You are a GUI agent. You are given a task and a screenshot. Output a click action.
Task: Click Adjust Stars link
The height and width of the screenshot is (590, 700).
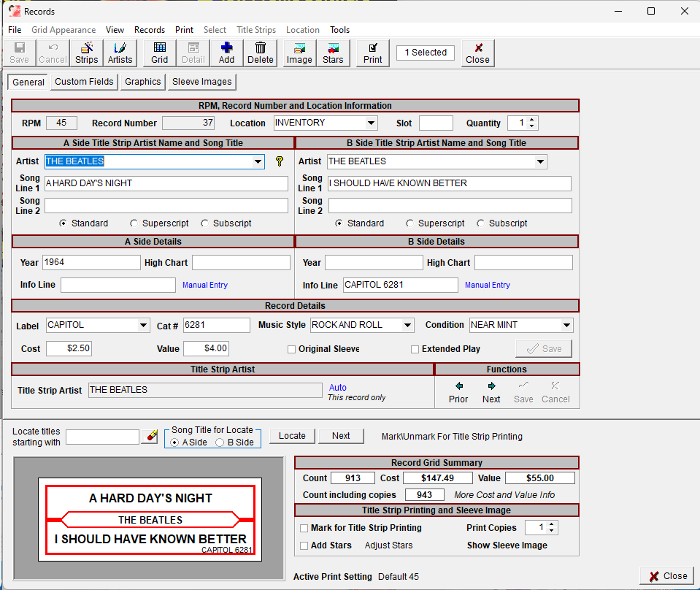pyautogui.click(x=388, y=545)
